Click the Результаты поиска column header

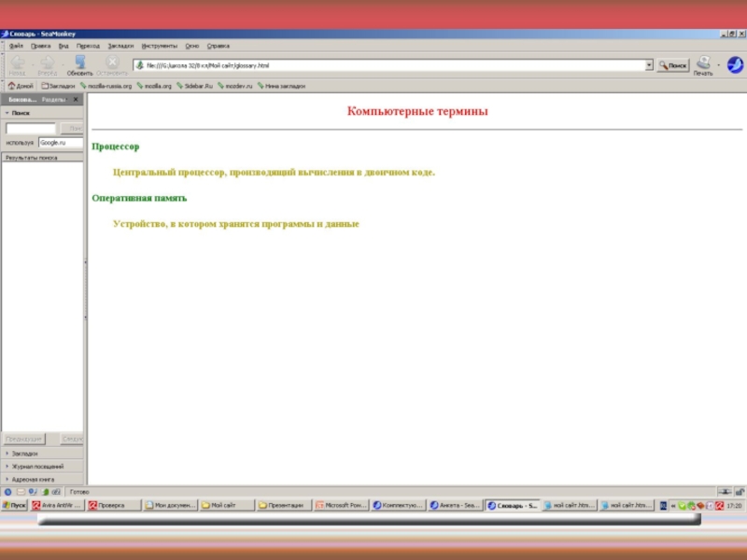pyautogui.click(x=42, y=158)
